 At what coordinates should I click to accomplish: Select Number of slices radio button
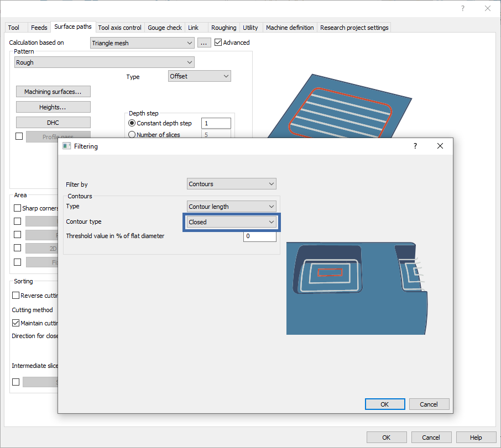[x=132, y=135]
